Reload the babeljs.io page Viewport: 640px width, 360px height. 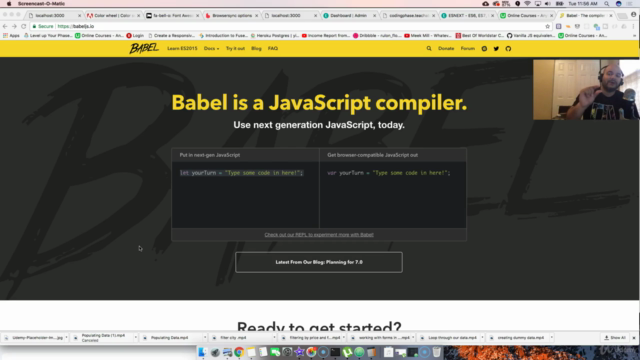pyautogui.click(x=24, y=26)
